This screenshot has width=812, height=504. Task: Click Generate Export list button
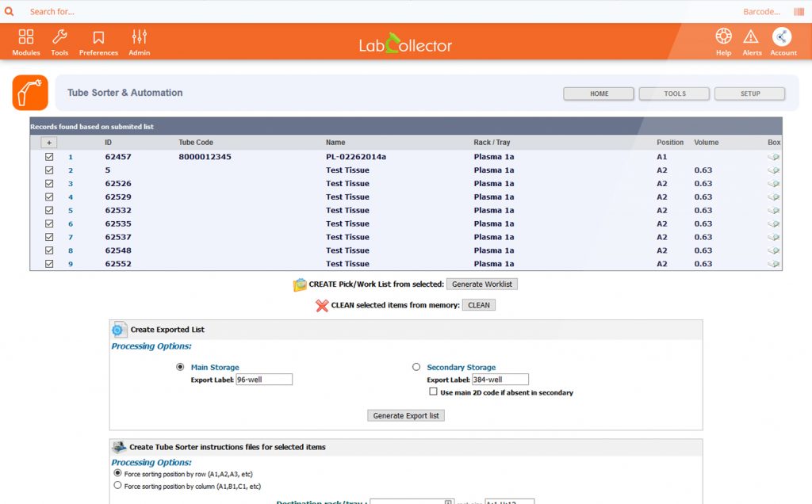tap(406, 415)
